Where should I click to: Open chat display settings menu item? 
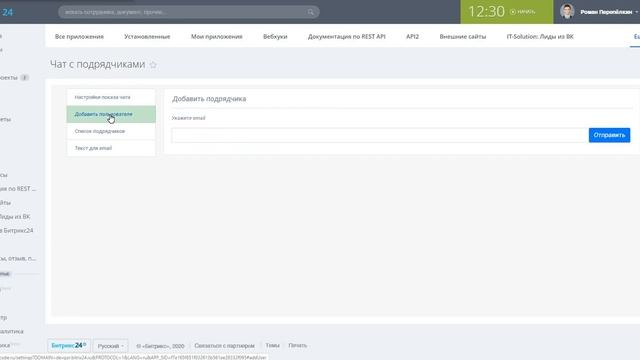click(111, 97)
